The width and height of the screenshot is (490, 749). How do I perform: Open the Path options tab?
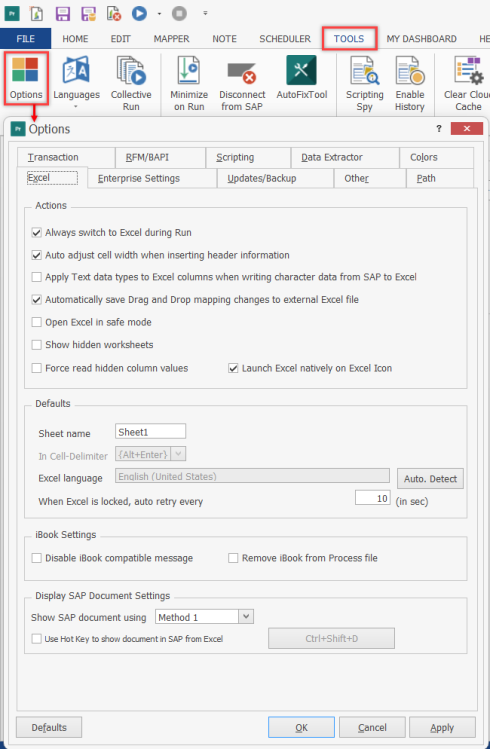click(x=440, y=178)
